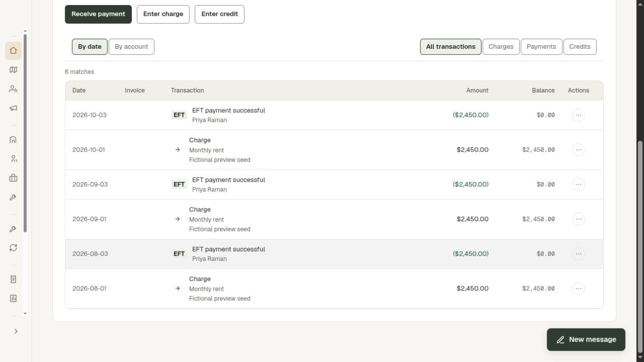Click the sidebar scroll down arrow

coord(25,314)
